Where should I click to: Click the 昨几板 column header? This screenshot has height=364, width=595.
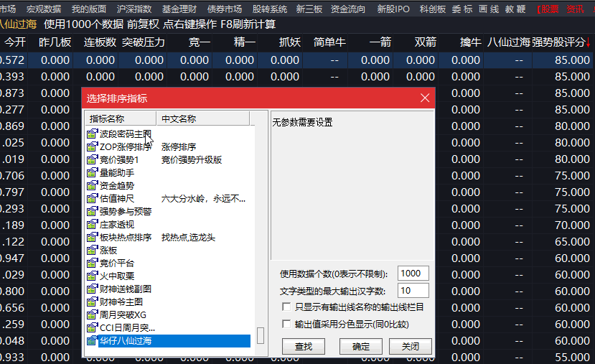pyautogui.click(x=55, y=42)
